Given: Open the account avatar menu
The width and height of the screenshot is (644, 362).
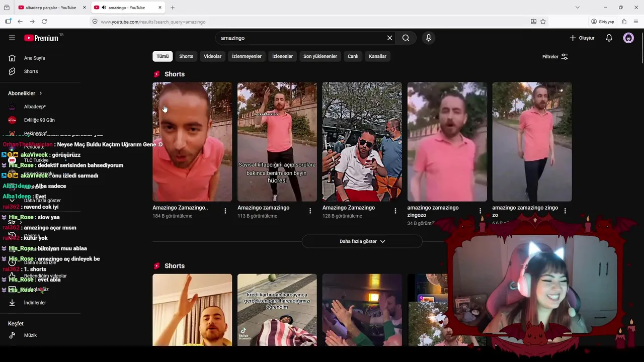Looking at the screenshot, I should 628,38.
